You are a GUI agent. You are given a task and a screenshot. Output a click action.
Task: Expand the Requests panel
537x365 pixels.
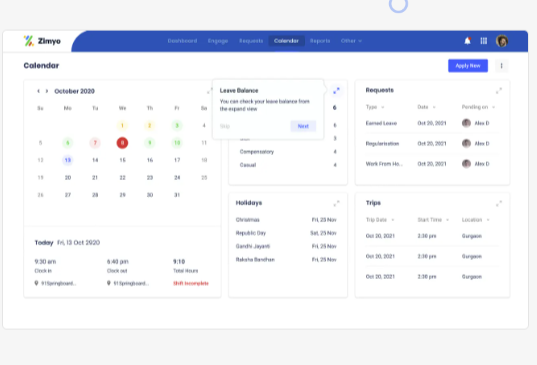pos(499,91)
